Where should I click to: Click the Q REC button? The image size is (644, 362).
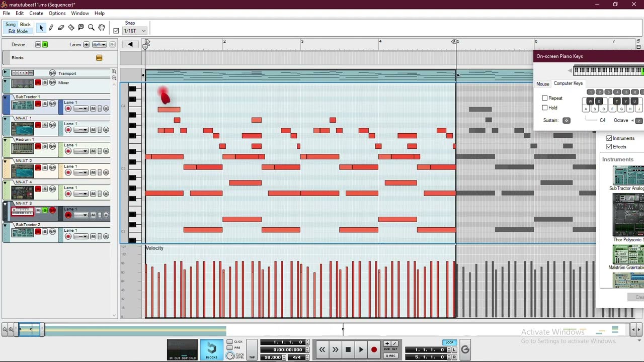click(390, 356)
